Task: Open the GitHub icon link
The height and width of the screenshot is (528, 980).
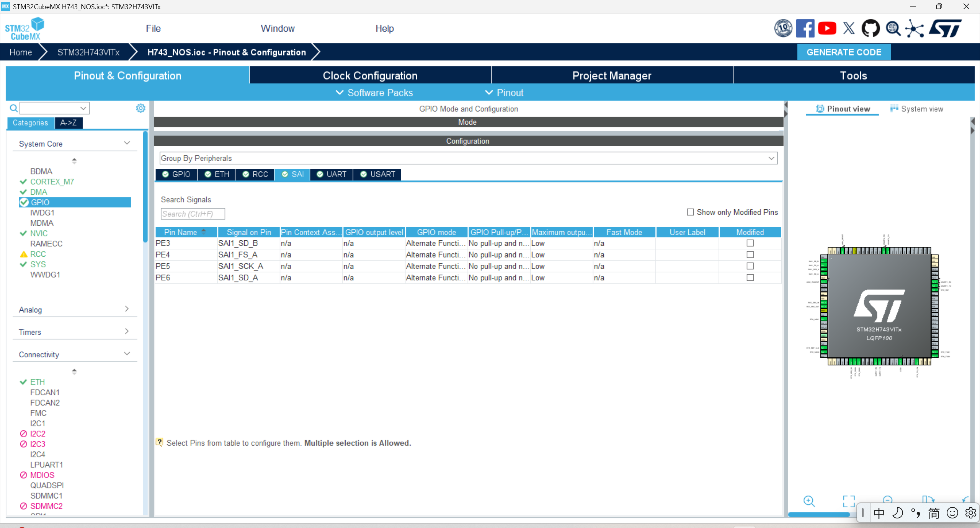Action: 871,28
